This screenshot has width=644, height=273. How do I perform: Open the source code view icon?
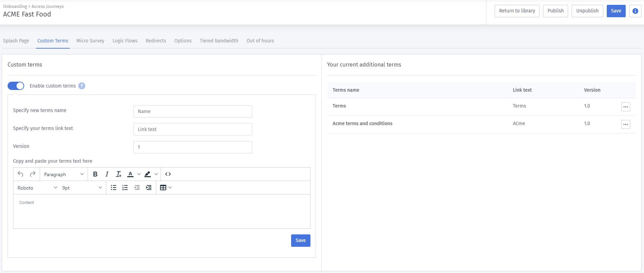(x=168, y=174)
